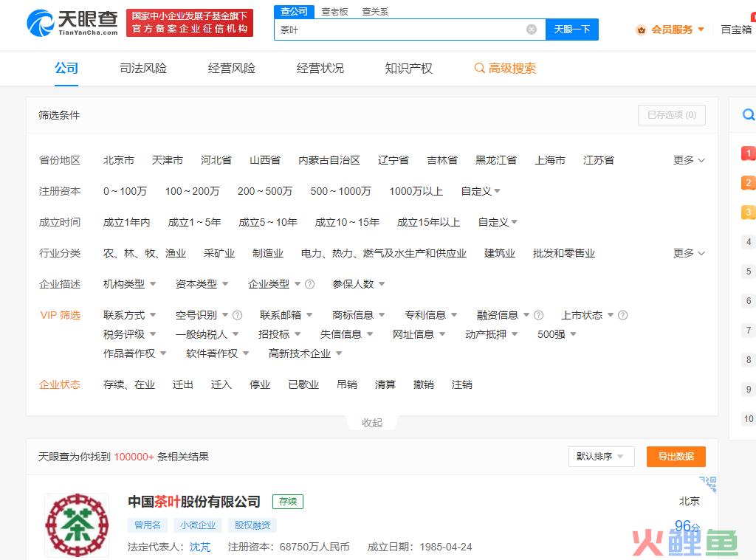Click the 小微企业 tag
Image resolution: width=756 pixels, height=560 pixels.
(198, 525)
